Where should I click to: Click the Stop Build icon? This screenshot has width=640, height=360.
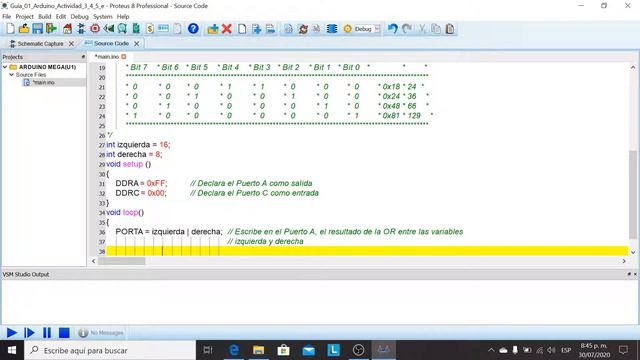coord(317,29)
